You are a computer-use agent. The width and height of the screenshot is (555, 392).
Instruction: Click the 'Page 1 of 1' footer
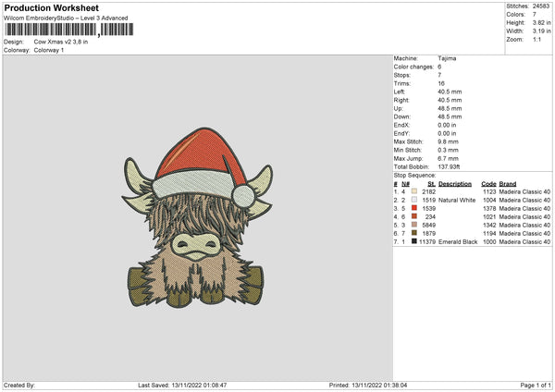536,385
